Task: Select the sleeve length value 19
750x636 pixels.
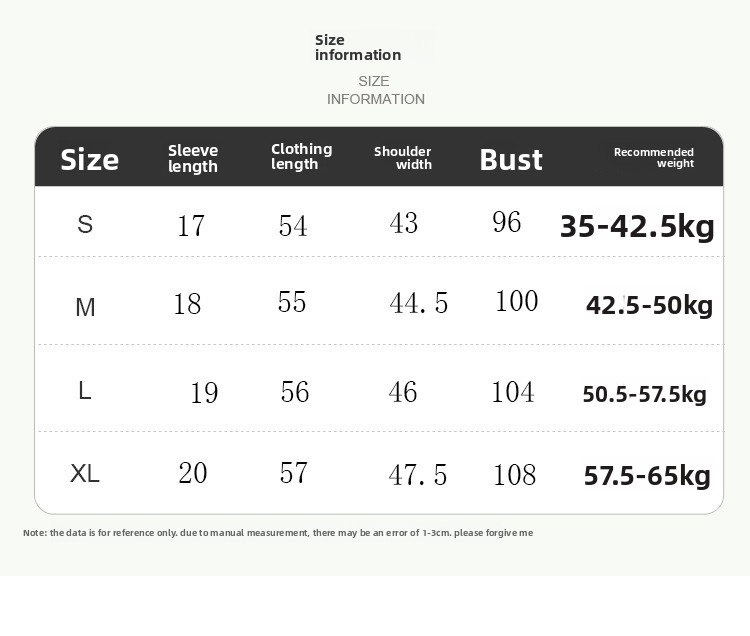Action: point(204,393)
